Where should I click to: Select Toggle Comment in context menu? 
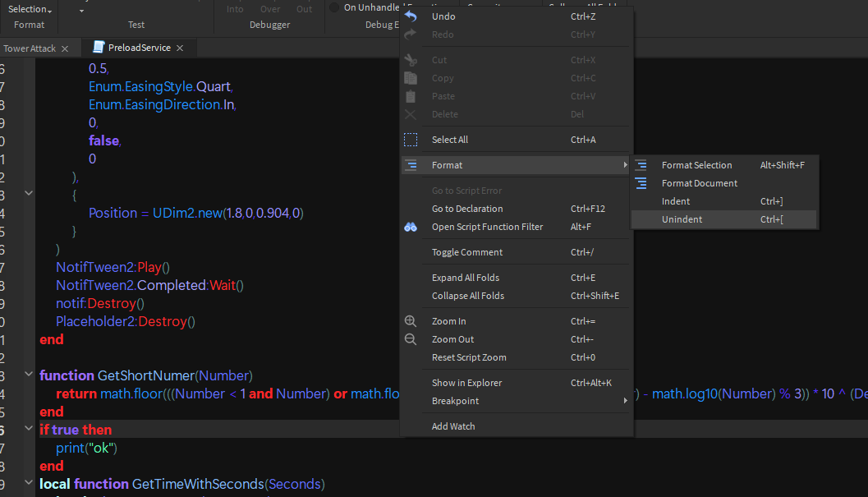(467, 252)
